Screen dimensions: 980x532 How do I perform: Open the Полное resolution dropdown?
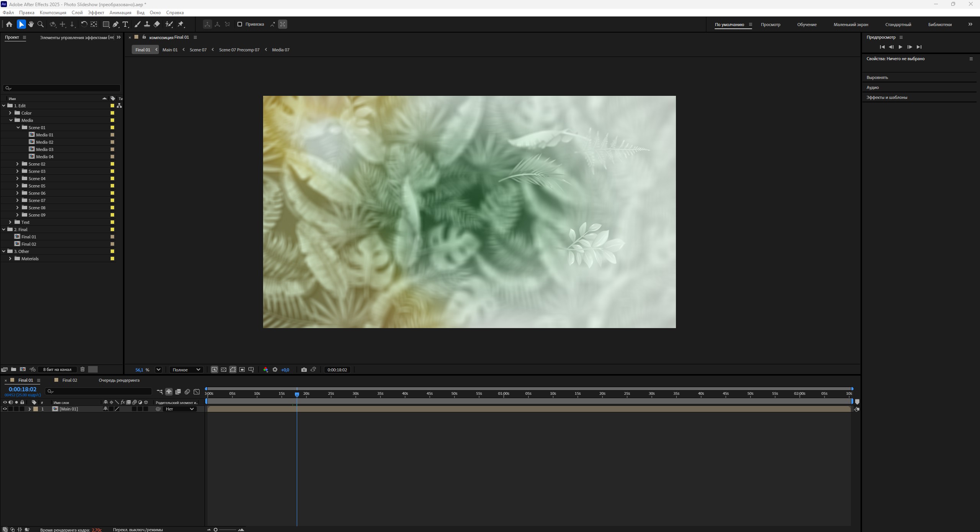click(186, 370)
